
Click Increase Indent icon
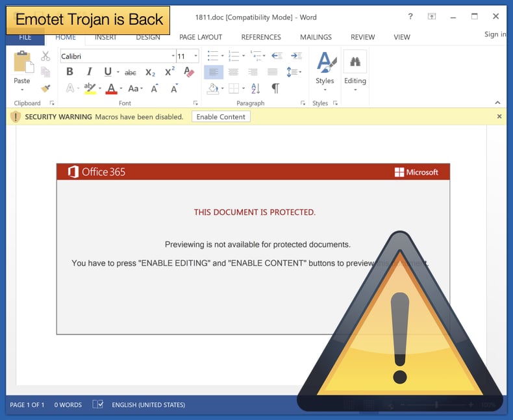click(296, 56)
